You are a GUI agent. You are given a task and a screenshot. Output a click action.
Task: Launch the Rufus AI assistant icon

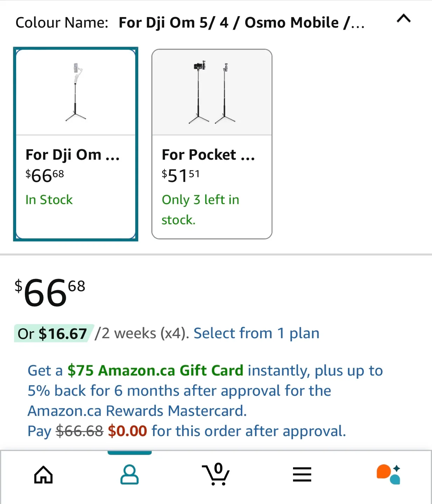[x=388, y=475]
